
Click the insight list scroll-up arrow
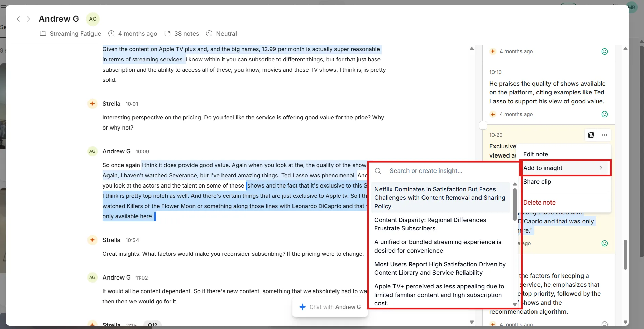515,184
